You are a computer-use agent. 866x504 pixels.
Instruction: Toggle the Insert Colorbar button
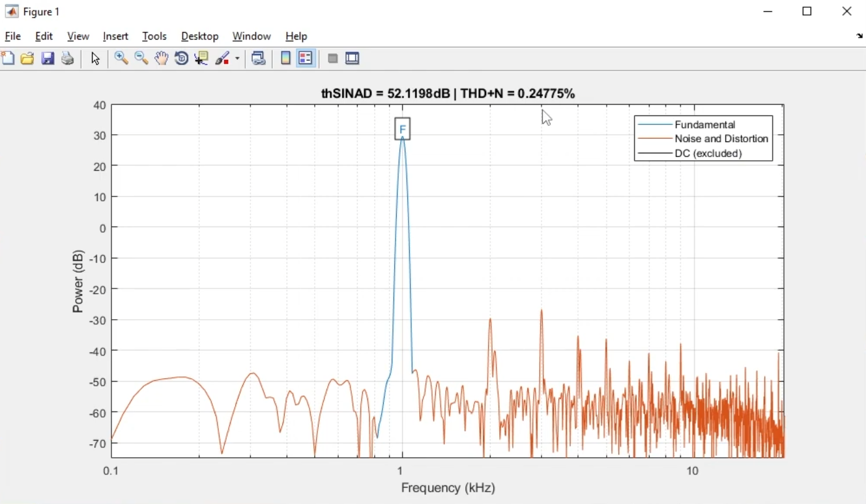click(285, 59)
